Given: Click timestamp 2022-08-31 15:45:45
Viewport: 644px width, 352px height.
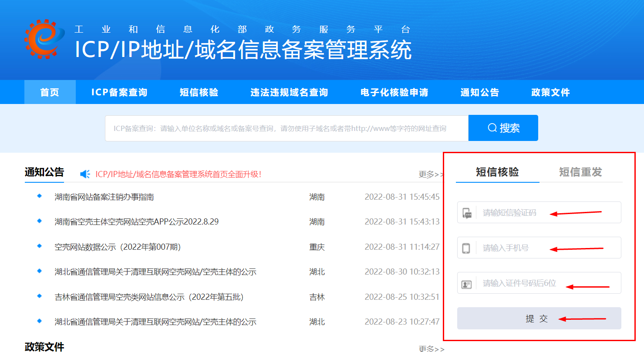Looking at the screenshot, I should point(402,197).
